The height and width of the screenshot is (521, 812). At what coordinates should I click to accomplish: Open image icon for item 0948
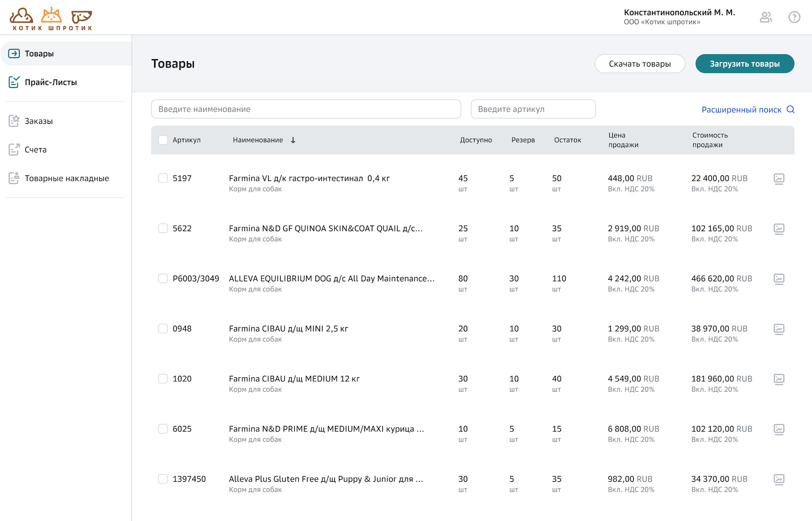(779, 329)
